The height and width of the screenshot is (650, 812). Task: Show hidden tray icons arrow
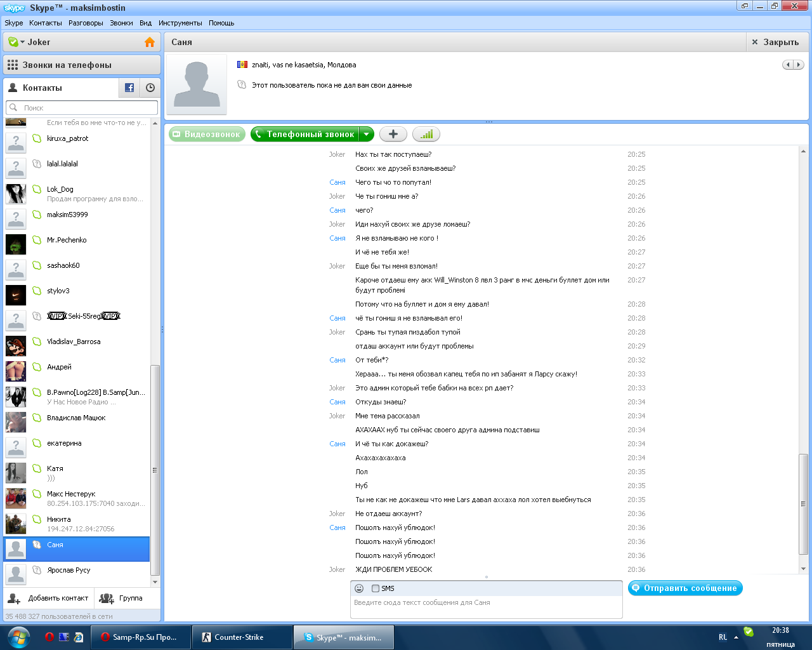(737, 637)
